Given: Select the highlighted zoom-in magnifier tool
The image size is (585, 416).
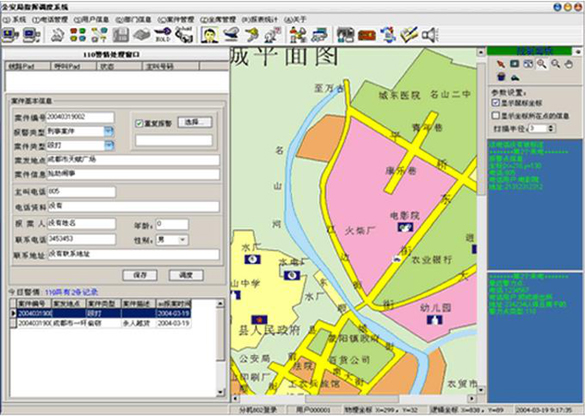Looking at the screenshot, I should (x=541, y=64).
